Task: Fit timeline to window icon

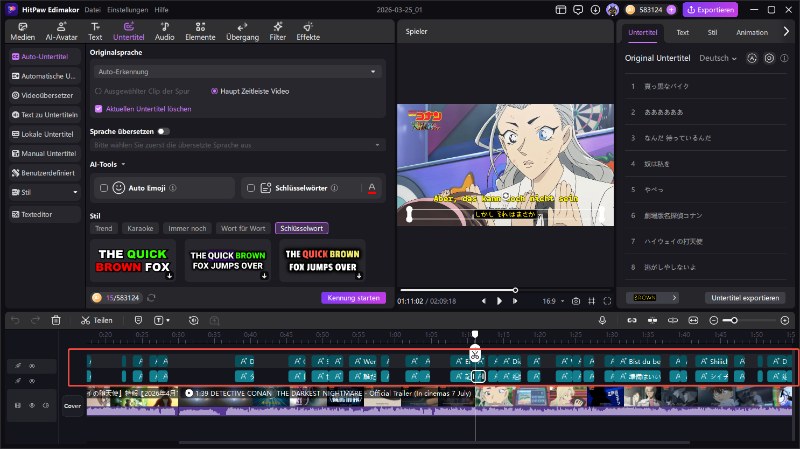Action: tap(693, 320)
